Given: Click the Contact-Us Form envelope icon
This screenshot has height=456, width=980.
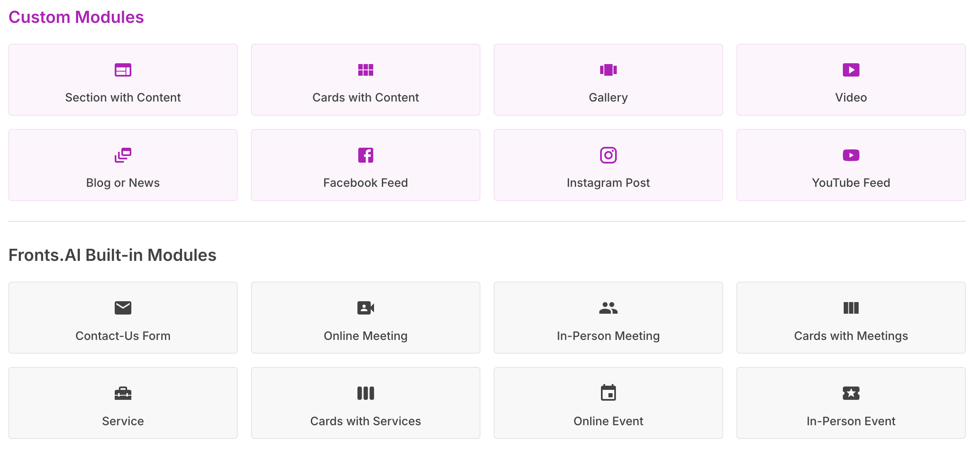Looking at the screenshot, I should click(123, 308).
